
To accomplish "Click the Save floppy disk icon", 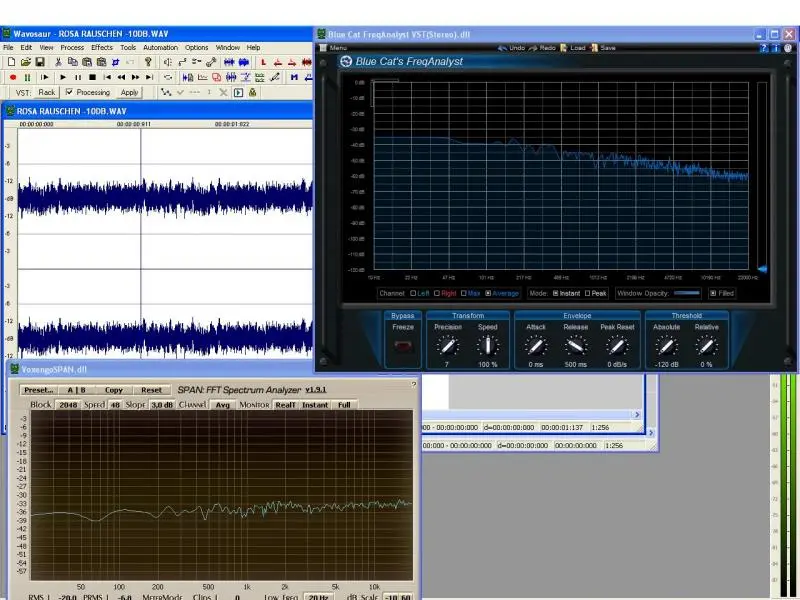I will pyautogui.click(x=40, y=62).
